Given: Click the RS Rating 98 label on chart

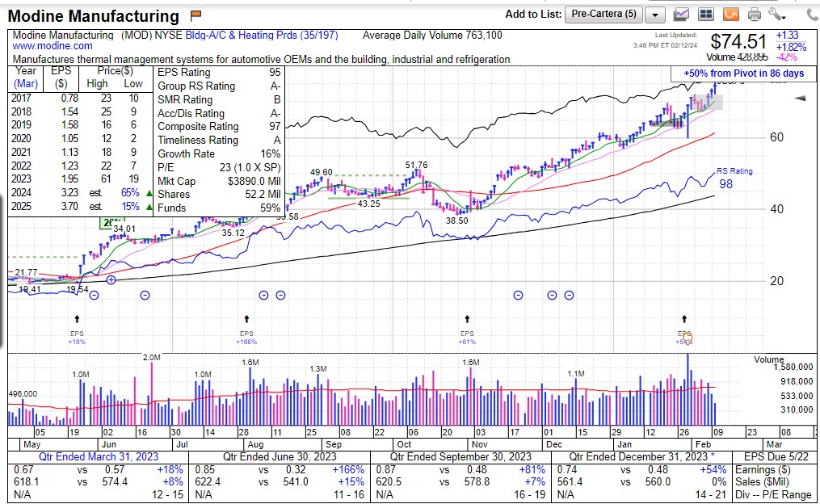Looking at the screenshot, I should click(734, 178).
